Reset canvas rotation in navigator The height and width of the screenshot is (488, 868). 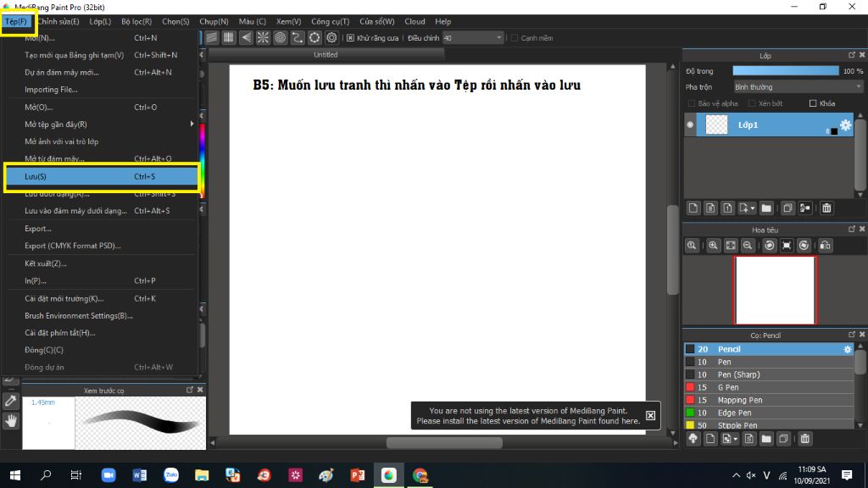coord(787,246)
